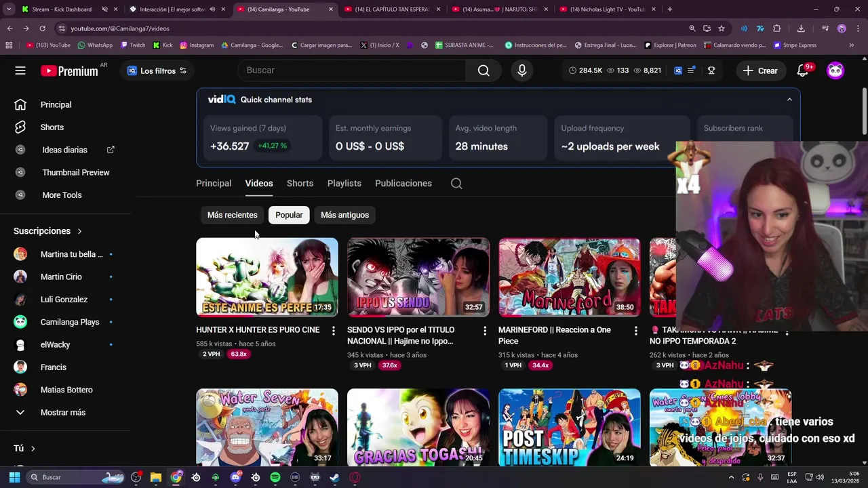The image size is (868, 488).
Task: Show hidden system tray icons chevron
Action: (731, 477)
